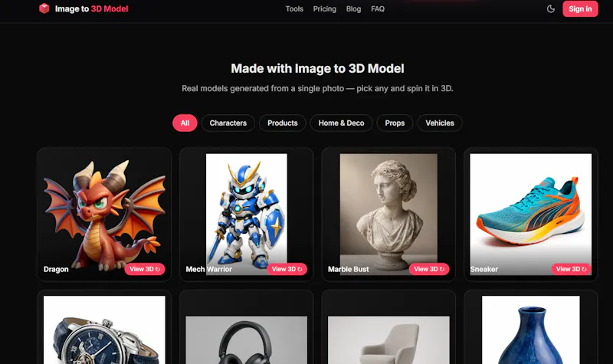
Task: Open the armchair model thumbnail
Action: 388,340
